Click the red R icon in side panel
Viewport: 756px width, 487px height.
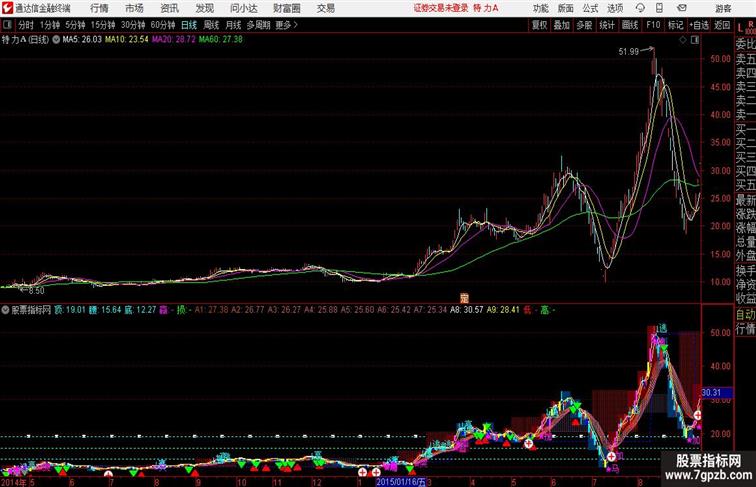point(751,25)
